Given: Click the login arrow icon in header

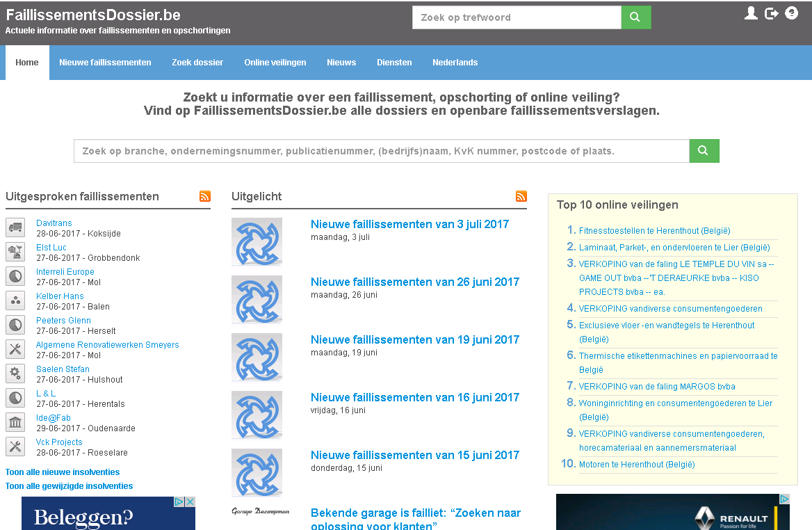Looking at the screenshot, I should (771, 13).
